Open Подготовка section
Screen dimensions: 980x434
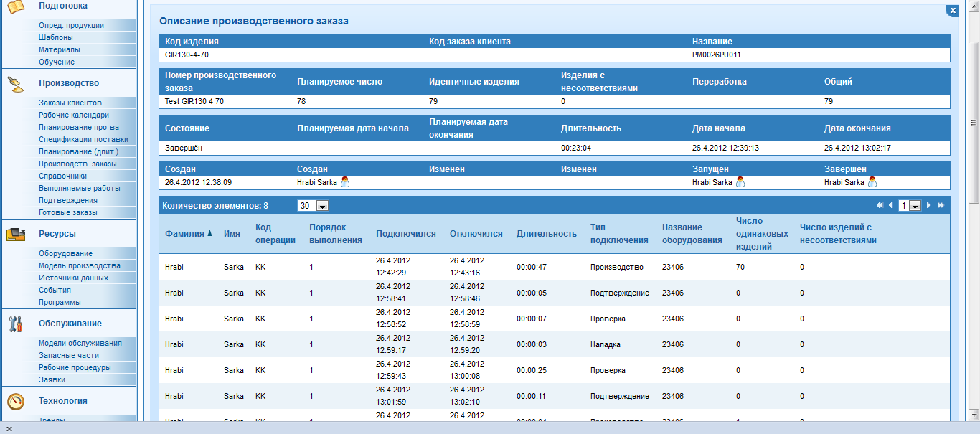click(63, 6)
